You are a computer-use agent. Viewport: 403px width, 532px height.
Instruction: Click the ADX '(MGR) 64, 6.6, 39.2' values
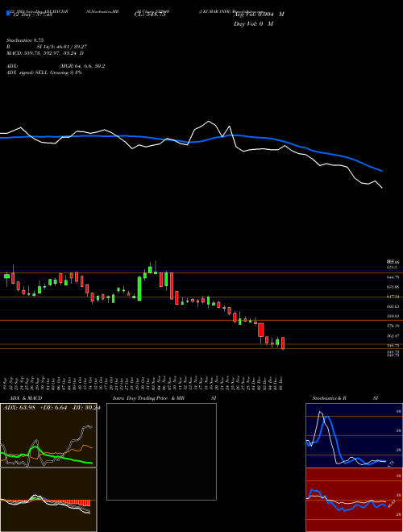[x=81, y=66]
